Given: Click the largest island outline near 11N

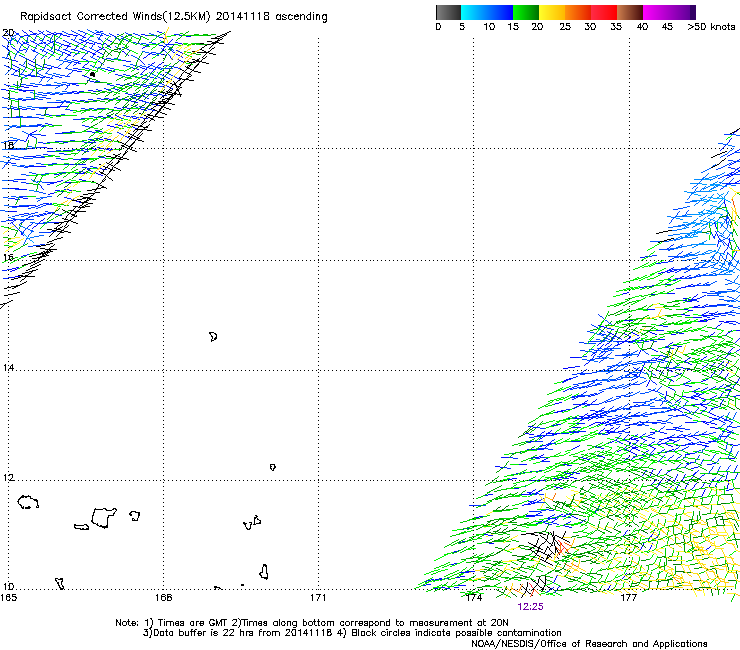Looking at the screenshot, I should click(x=104, y=518).
